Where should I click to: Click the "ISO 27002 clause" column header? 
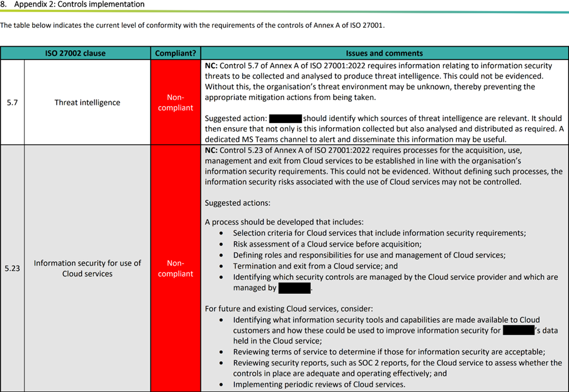[x=75, y=53]
